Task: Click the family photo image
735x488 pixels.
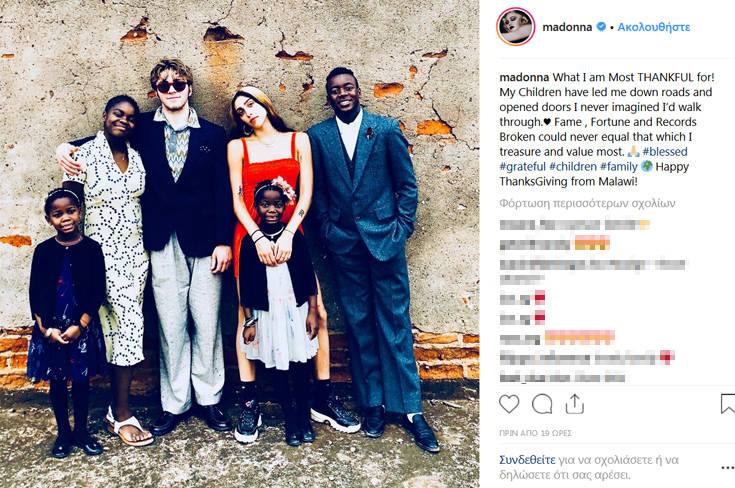Action: pos(240,244)
